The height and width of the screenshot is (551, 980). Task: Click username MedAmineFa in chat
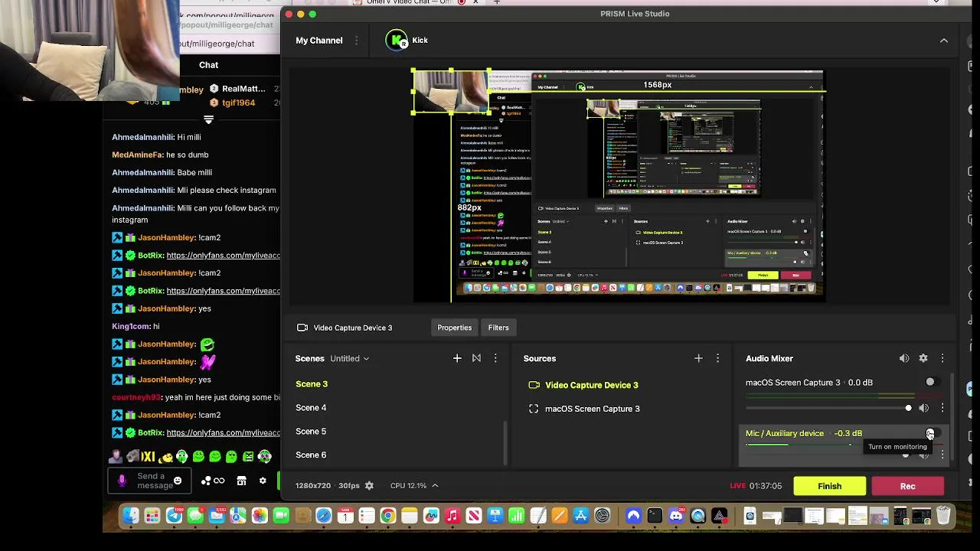[137, 155]
